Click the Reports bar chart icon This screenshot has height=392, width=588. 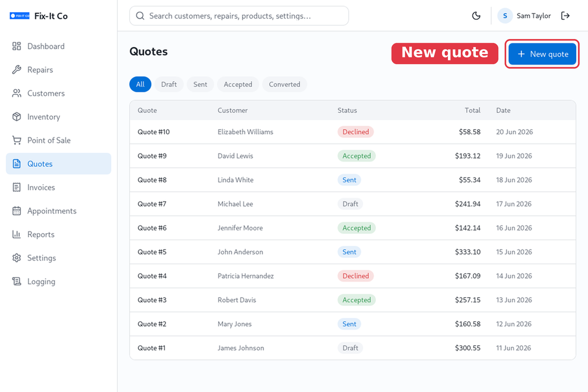click(17, 234)
